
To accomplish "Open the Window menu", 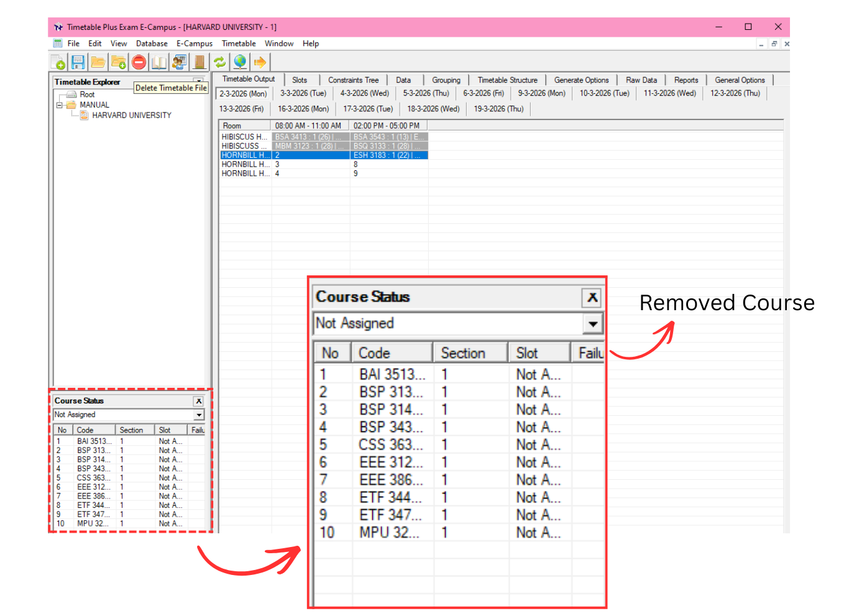I will (x=279, y=44).
